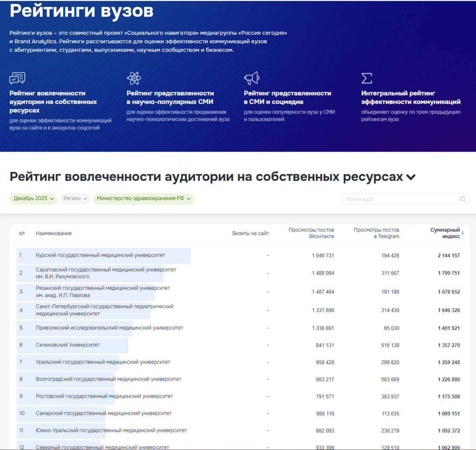
Task: Click the Визиты на сайт column header
Action: click(x=251, y=233)
